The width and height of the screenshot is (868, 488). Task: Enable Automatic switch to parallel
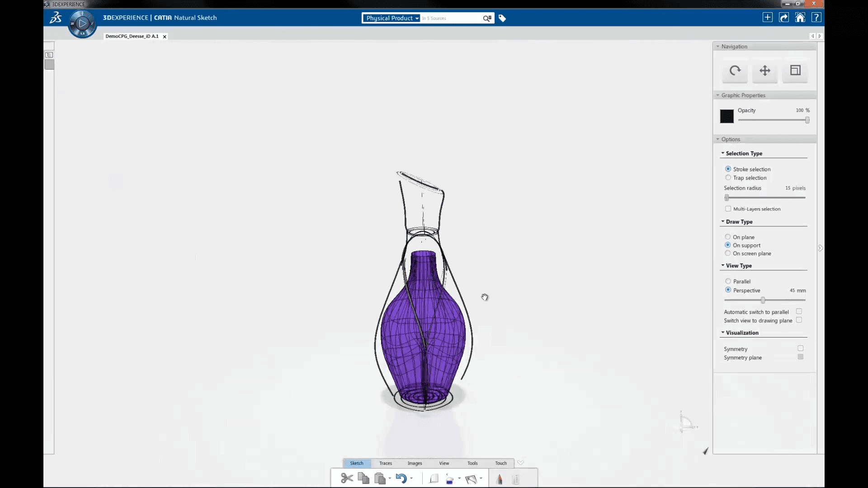[800, 311]
